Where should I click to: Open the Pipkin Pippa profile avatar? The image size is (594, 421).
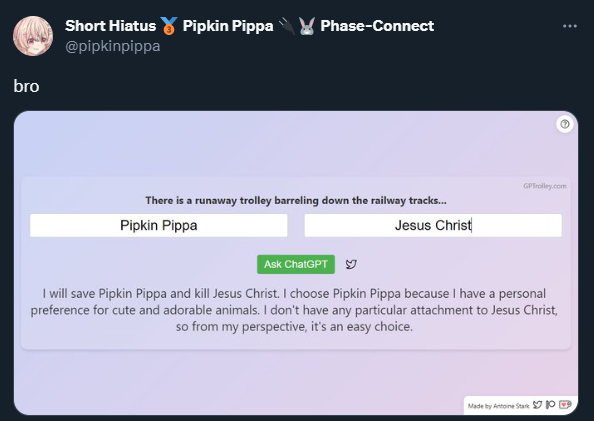(x=33, y=36)
